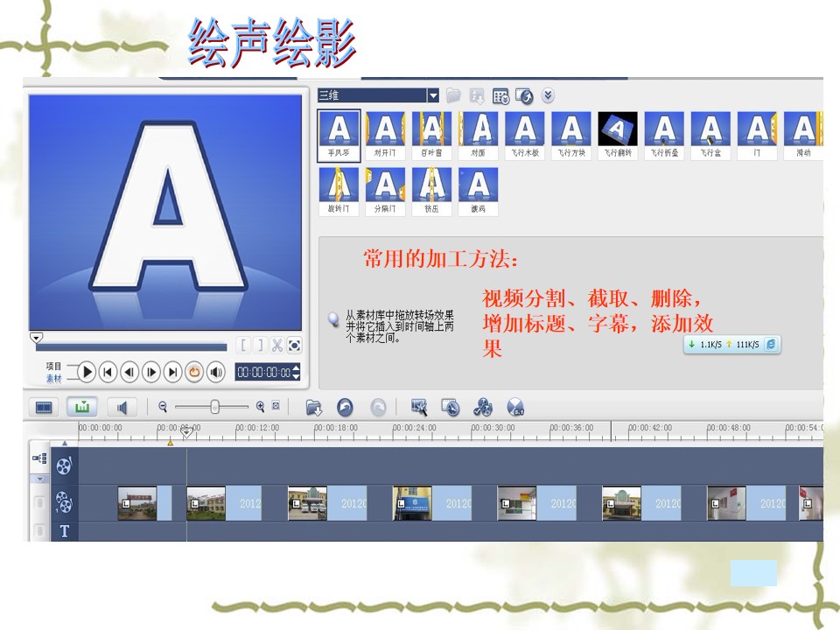Click the timeline zoom slider handle
The width and height of the screenshot is (840, 630).
pyautogui.click(x=214, y=407)
